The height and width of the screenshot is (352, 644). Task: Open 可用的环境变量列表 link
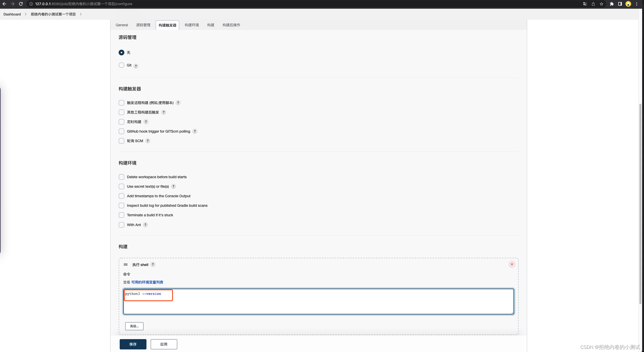click(x=147, y=282)
